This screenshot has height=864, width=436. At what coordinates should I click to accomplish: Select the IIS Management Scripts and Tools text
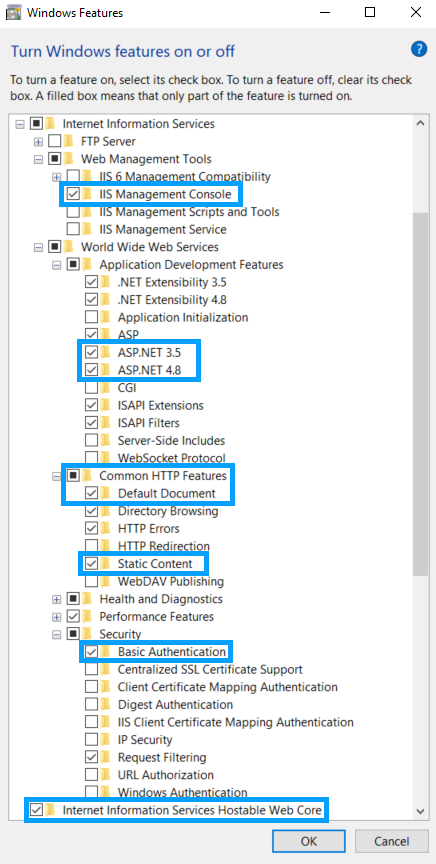coord(189,212)
